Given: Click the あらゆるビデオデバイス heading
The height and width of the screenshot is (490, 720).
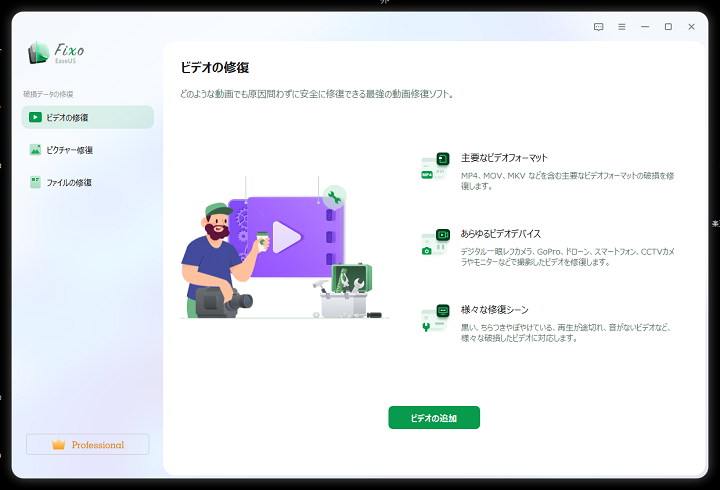Looking at the screenshot, I should 501,234.
